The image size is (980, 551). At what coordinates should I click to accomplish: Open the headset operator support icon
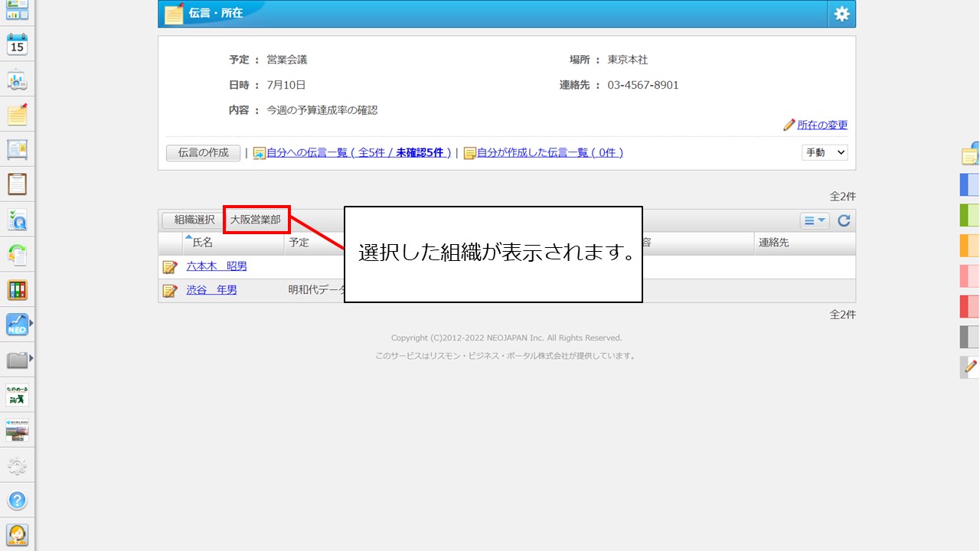click(x=17, y=534)
